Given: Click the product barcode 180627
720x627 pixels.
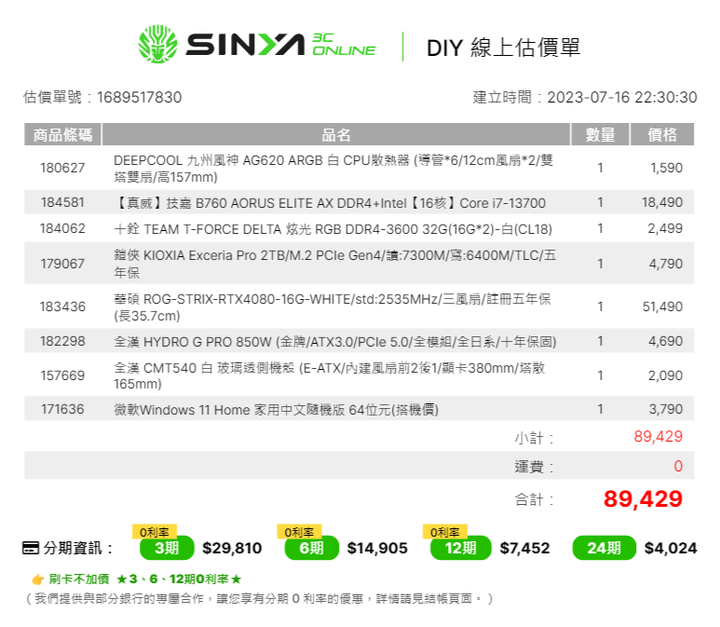Looking at the screenshot, I should click(x=62, y=168).
